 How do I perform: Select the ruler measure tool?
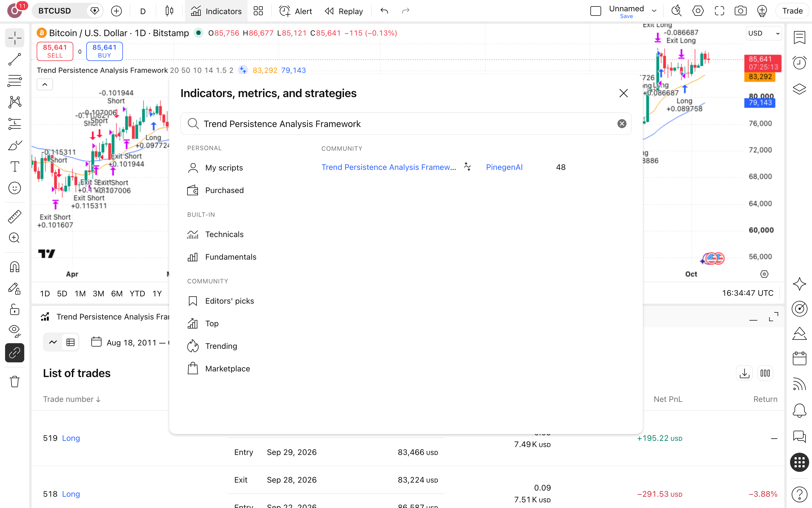point(14,217)
